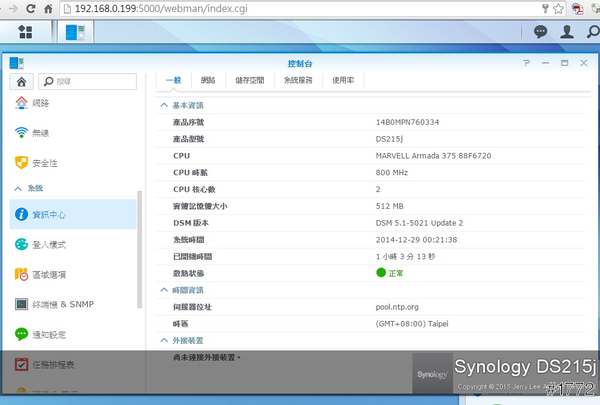Image resolution: width=600 pixels, height=405 pixels.
Task: Open 通知設定 notification settings
Action: (50, 334)
